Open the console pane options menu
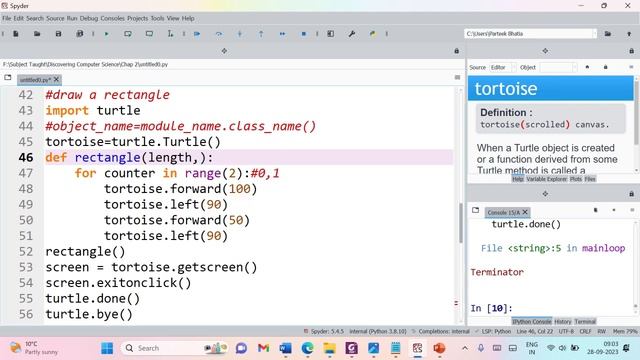This screenshot has height=360, width=640. coord(631,210)
